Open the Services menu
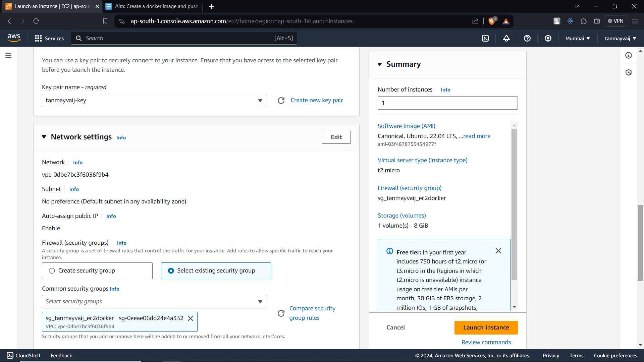 pos(49,38)
